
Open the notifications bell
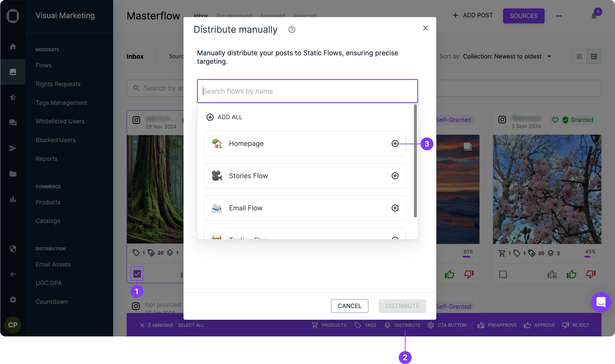594,16
